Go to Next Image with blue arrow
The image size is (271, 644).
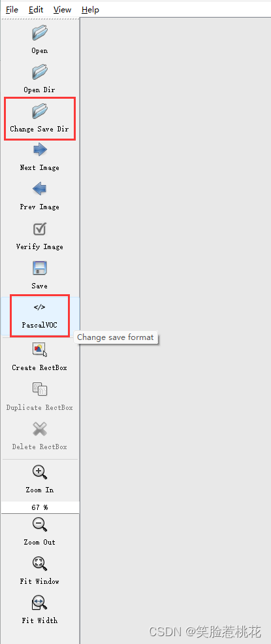[x=40, y=150]
